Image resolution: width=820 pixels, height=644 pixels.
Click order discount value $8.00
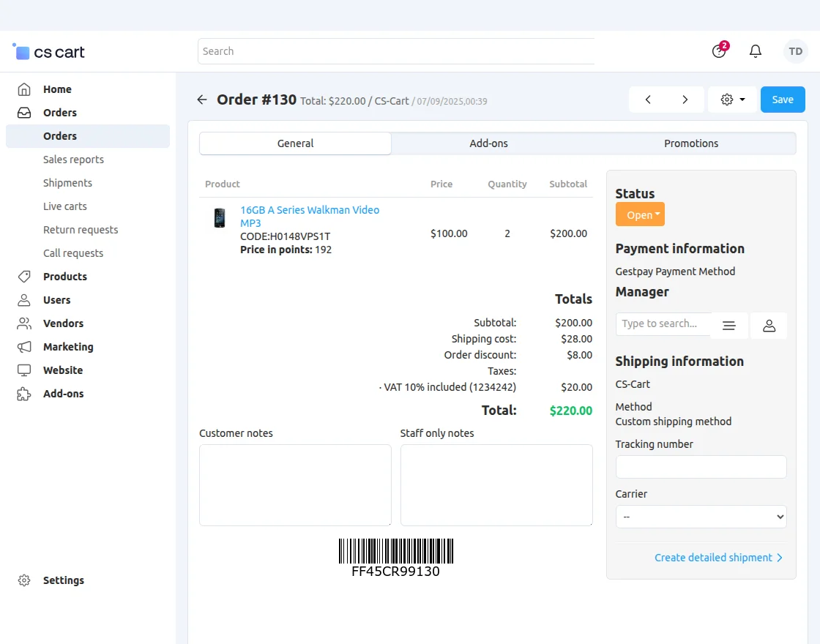pyautogui.click(x=579, y=356)
